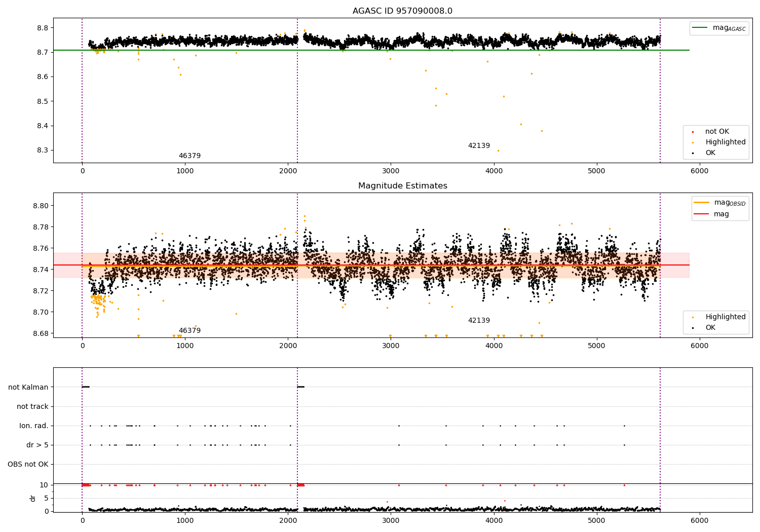Click the 5 tick on the dr axis

tap(47, 498)
